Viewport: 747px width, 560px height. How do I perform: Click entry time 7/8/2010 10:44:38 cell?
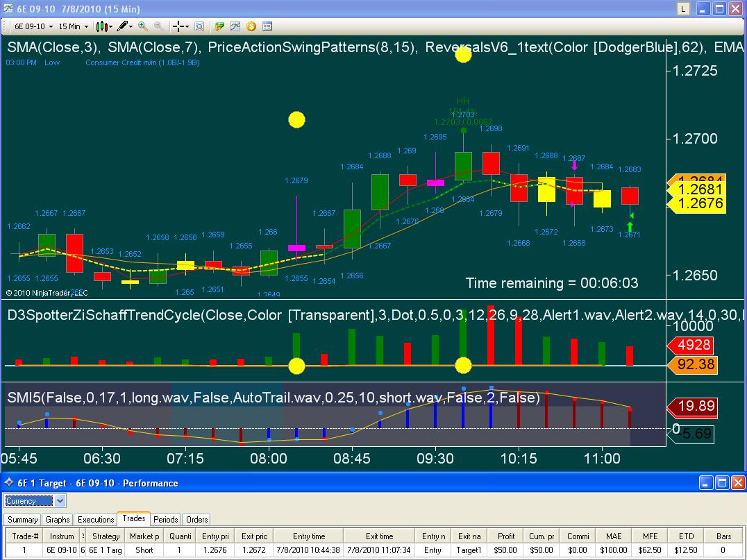pos(308,550)
